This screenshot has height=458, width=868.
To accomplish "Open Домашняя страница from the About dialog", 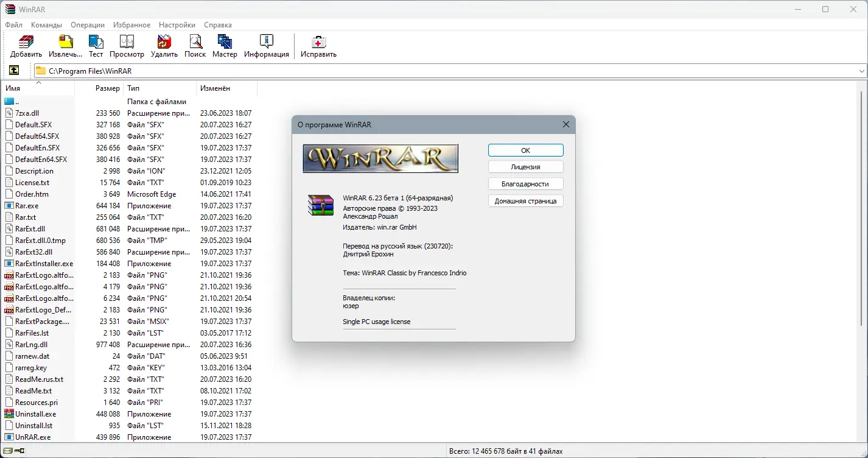I will pyautogui.click(x=526, y=201).
